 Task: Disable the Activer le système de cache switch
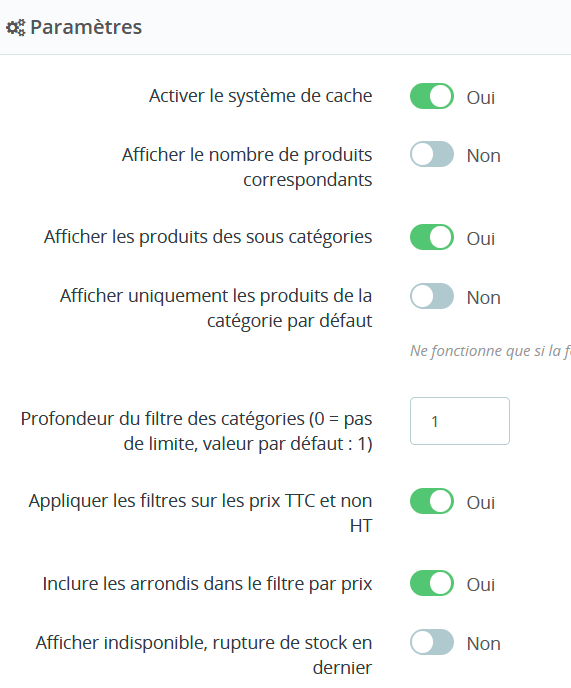(x=432, y=96)
